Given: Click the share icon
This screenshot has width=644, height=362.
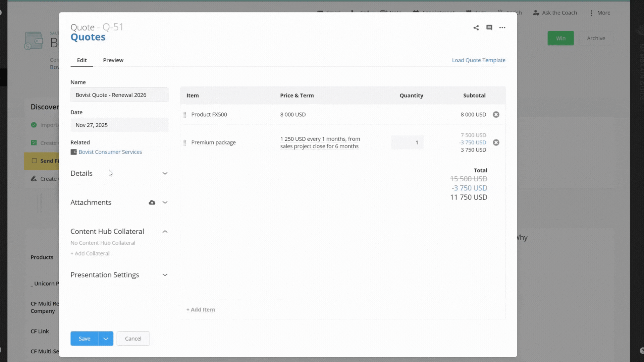Looking at the screenshot, I should click(476, 27).
